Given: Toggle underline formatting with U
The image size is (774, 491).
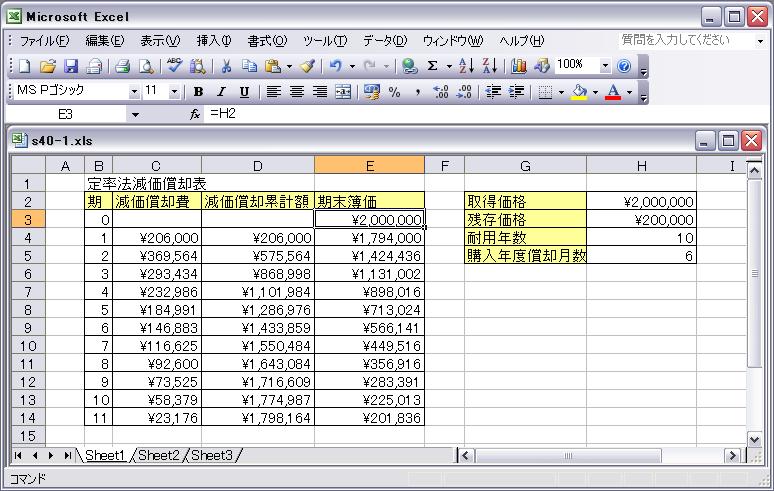Looking at the screenshot, I should pos(244,92).
